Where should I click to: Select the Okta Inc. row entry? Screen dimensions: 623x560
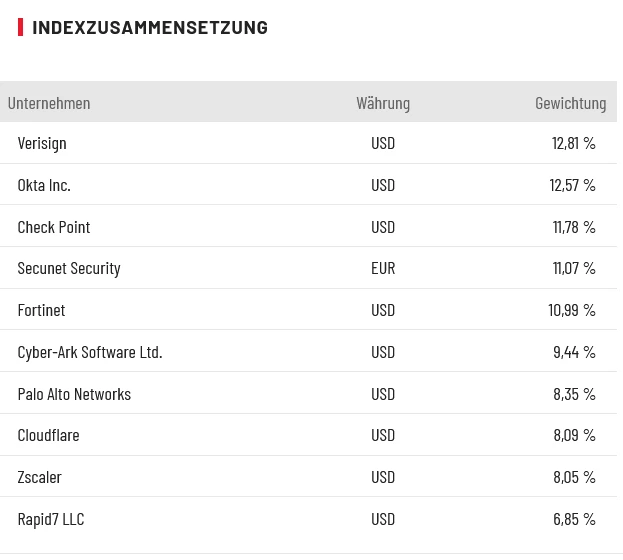point(44,185)
